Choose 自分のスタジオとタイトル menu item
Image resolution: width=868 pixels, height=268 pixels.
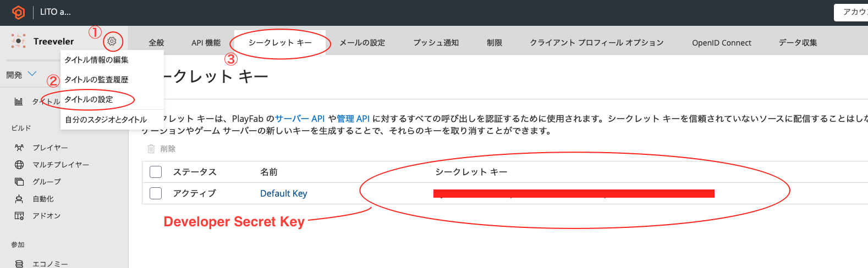pos(112,119)
